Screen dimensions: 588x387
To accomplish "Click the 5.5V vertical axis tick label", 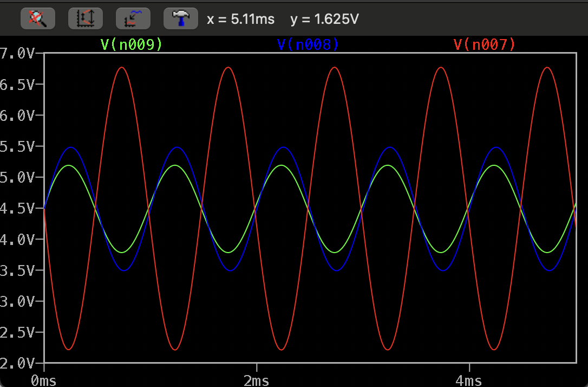I will pyautogui.click(x=17, y=146).
